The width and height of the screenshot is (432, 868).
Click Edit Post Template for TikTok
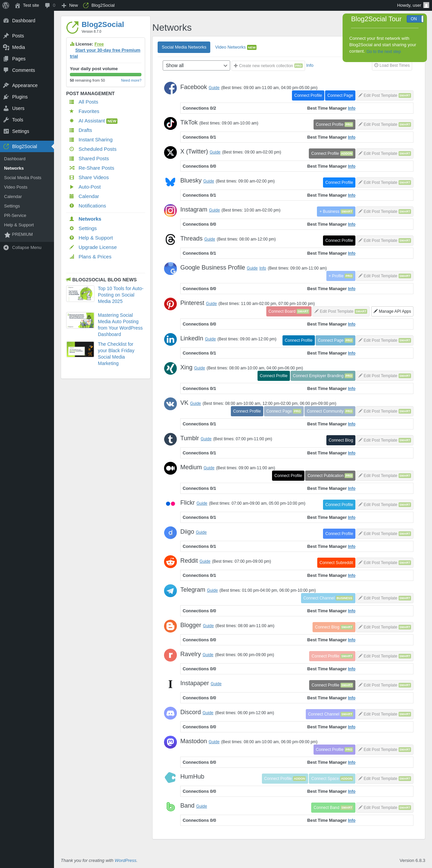[385, 124]
